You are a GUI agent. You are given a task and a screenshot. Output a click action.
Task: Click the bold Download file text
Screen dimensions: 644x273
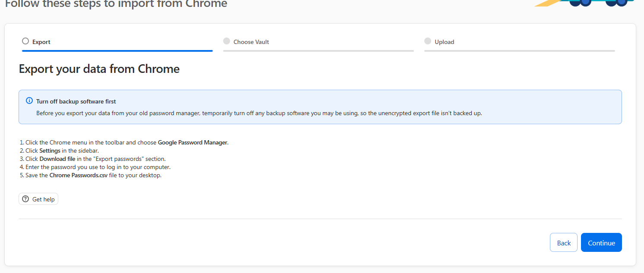pos(57,159)
